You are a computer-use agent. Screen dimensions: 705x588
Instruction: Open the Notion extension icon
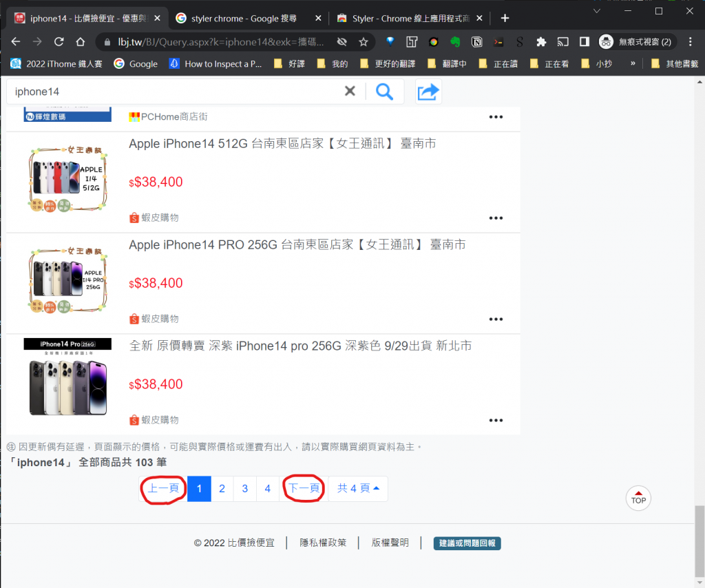(476, 42)
